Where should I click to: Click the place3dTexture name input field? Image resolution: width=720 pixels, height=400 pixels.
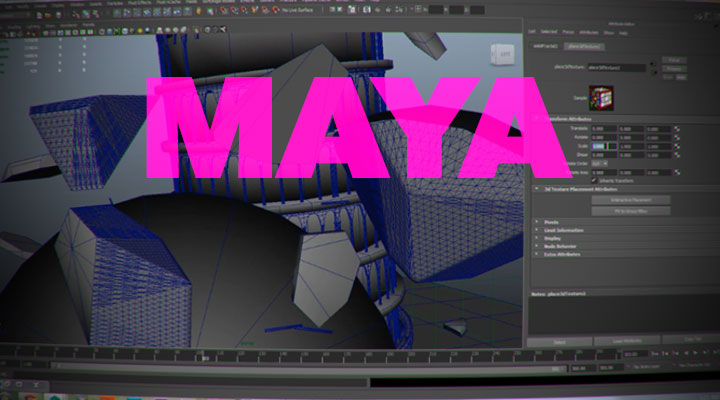tap(617, 68)
